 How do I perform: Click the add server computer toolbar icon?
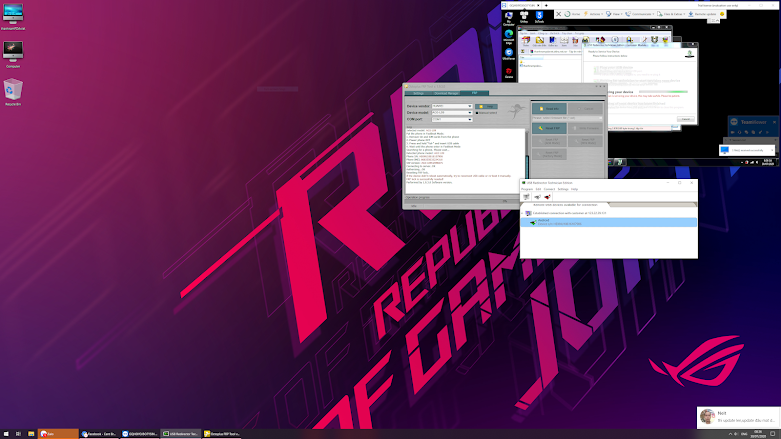click(x=526, y=197)
